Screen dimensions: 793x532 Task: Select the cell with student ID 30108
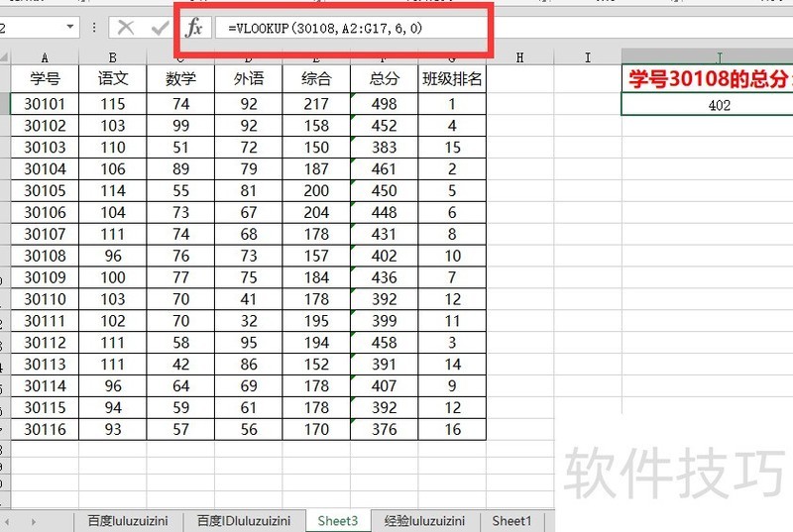(x=45, y=256)
